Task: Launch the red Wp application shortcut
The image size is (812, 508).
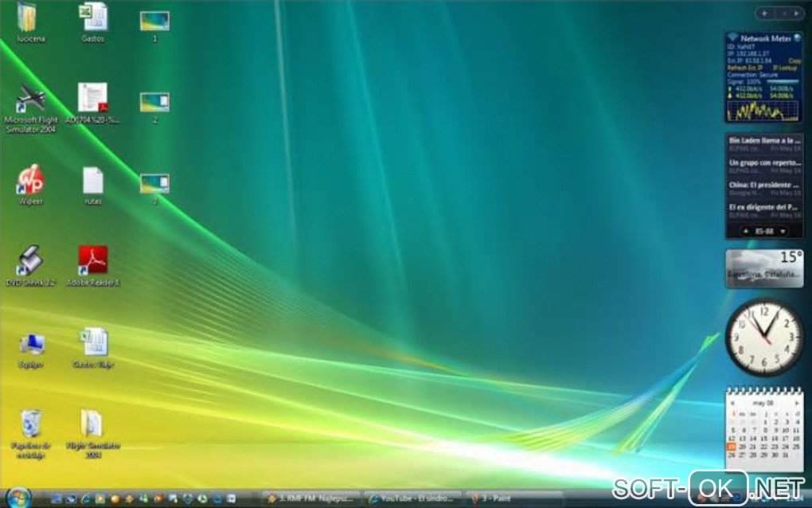Action: click(x=30, y=184)
